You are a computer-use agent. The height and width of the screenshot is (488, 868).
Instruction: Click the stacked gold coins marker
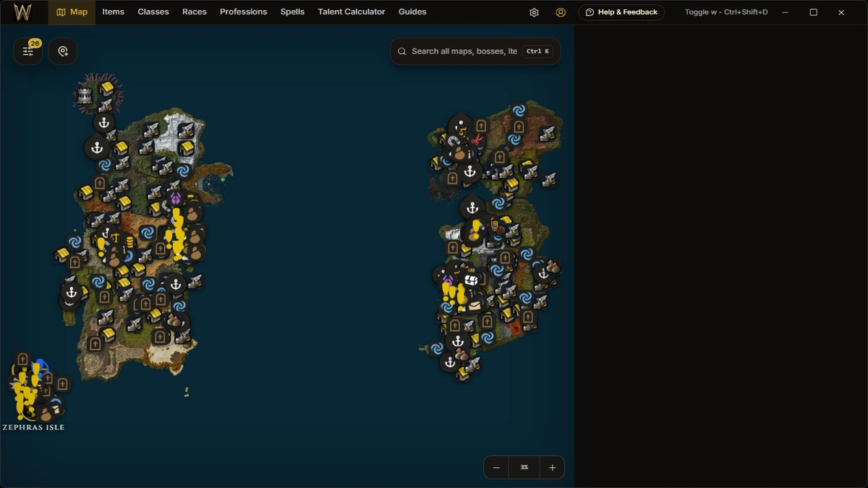pyautogui.click(x=130, y=241)
